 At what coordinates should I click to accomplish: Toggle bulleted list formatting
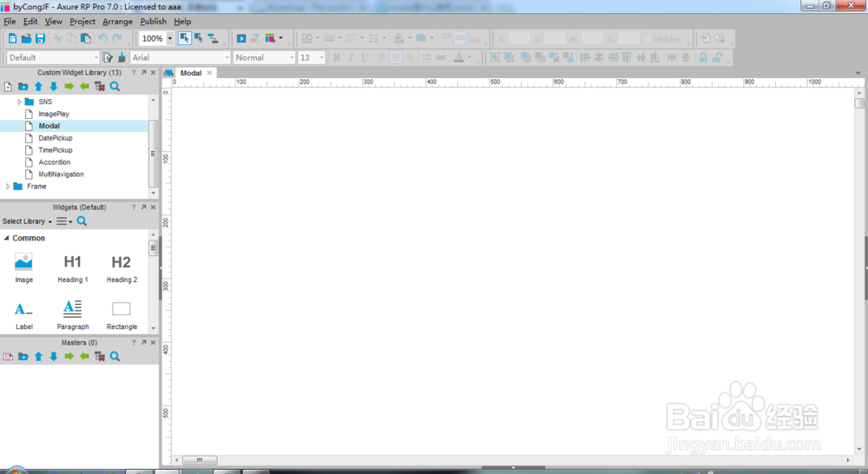point(427,57)
